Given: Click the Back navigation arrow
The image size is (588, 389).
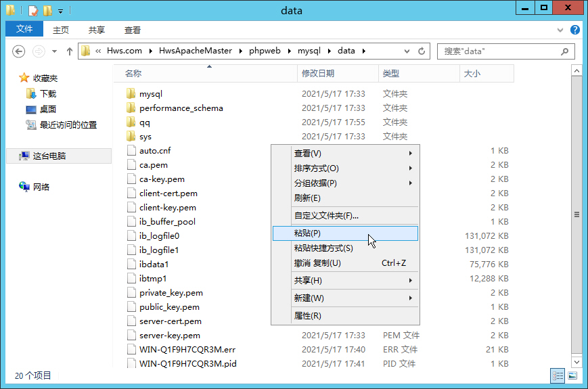Looking at the screenshot, I should 19,51.
